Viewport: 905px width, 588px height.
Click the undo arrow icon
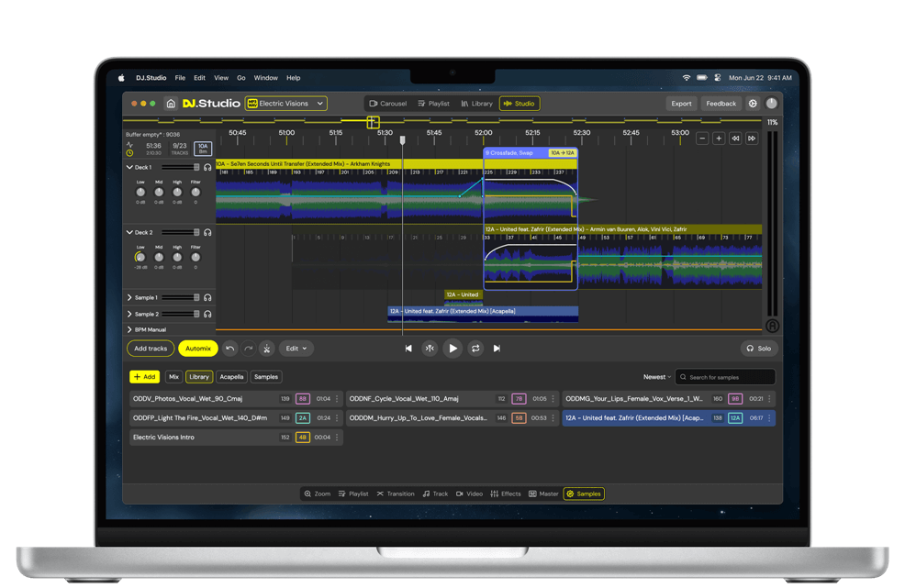[x=230, y=349]
